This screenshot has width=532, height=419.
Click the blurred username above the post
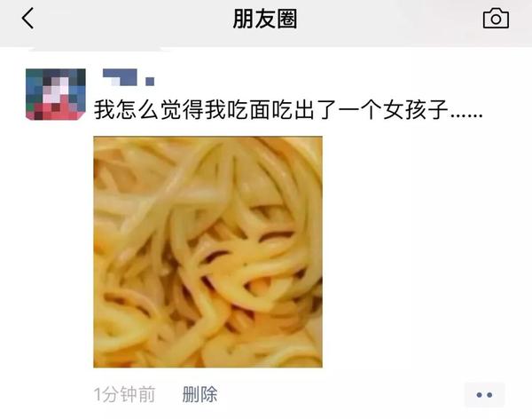(129, 77)
